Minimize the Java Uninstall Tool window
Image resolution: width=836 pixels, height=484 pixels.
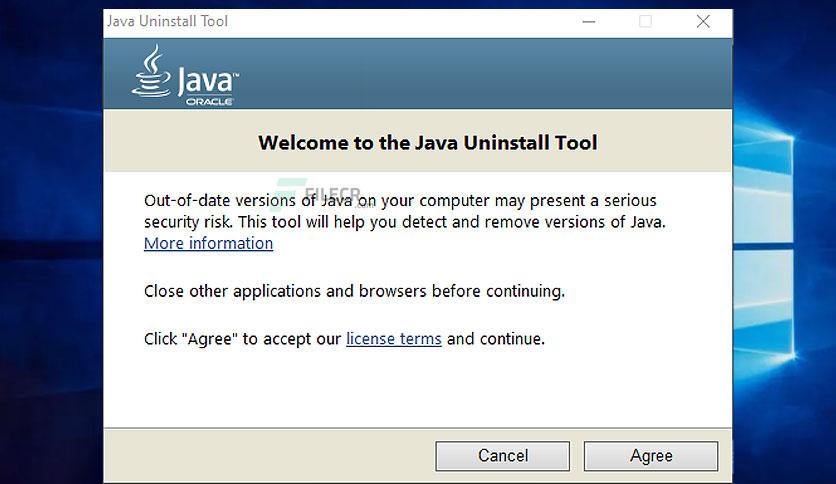pos(589,21)
